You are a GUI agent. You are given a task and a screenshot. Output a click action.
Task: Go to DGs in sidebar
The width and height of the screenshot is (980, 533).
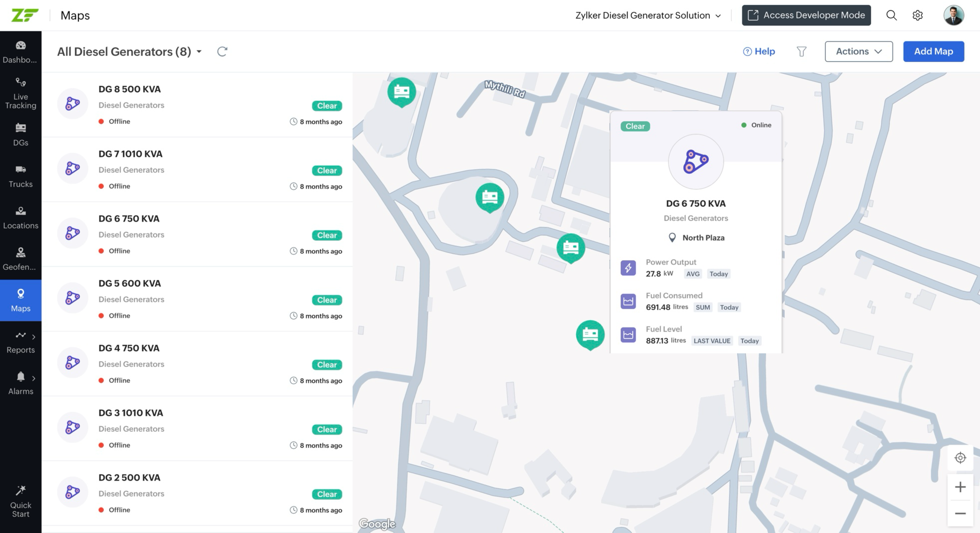click(x=20, y=134)
